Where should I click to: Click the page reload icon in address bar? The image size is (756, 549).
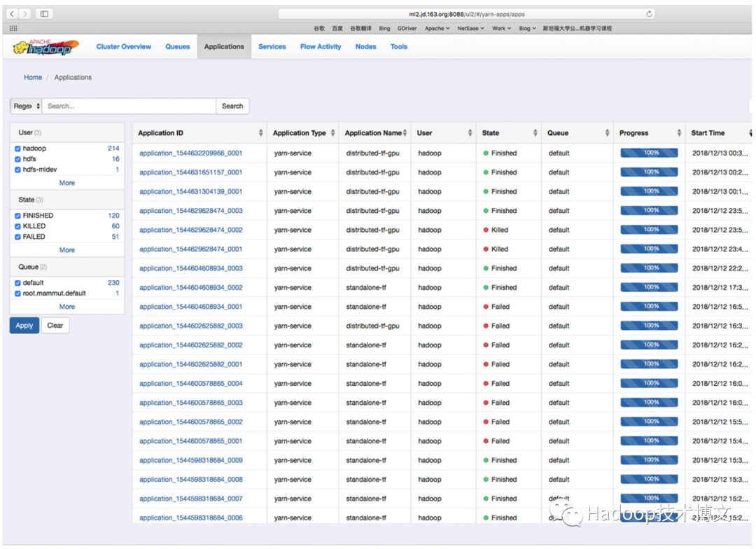point(650,14)
